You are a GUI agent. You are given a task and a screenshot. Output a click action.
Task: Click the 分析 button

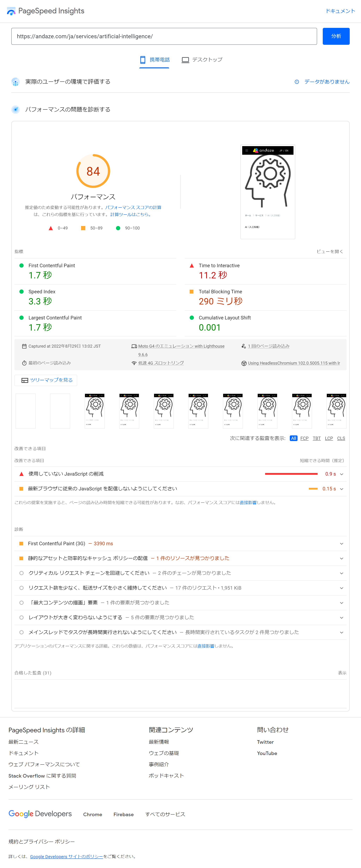[x=336, y=36]
